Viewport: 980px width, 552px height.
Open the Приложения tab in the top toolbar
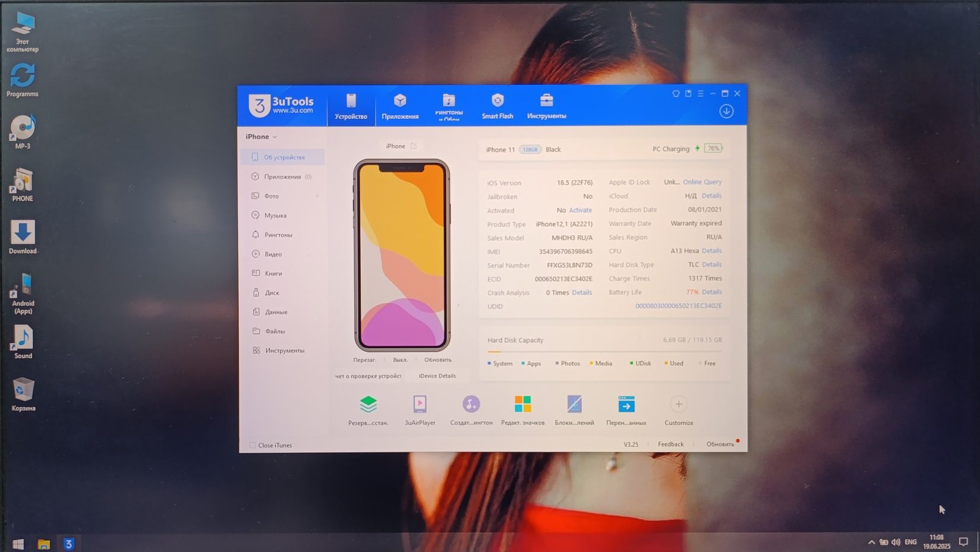click(400, 108)
